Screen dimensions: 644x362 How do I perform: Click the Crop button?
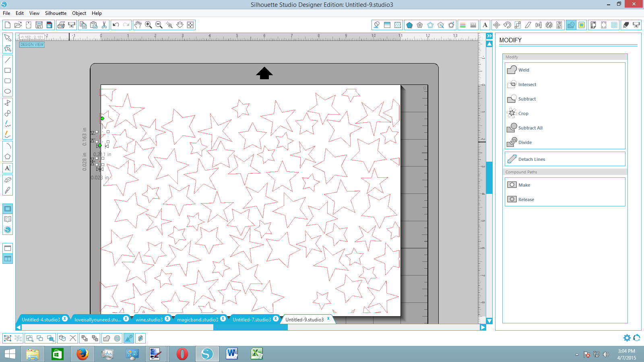565,113
